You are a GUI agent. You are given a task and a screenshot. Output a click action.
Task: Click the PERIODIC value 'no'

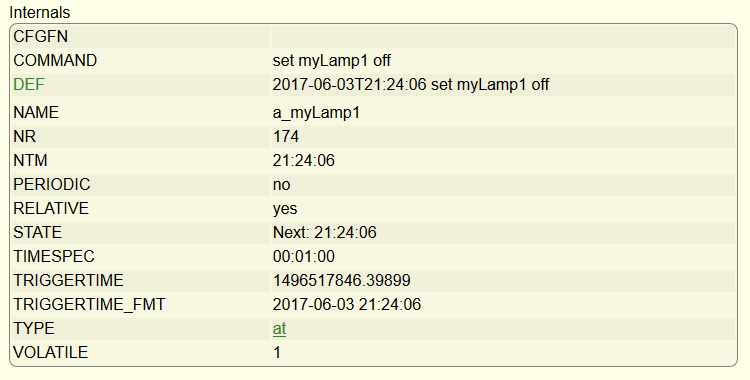281,185
